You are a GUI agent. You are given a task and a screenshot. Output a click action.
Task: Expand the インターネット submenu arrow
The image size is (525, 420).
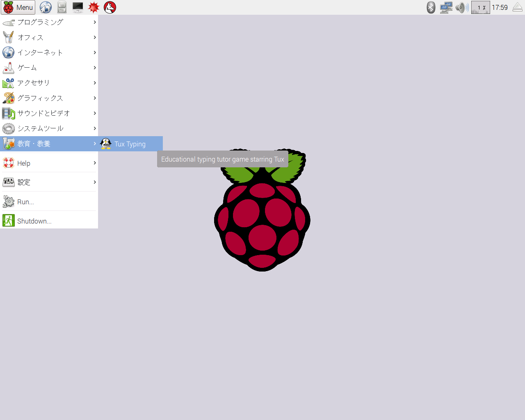95,52
